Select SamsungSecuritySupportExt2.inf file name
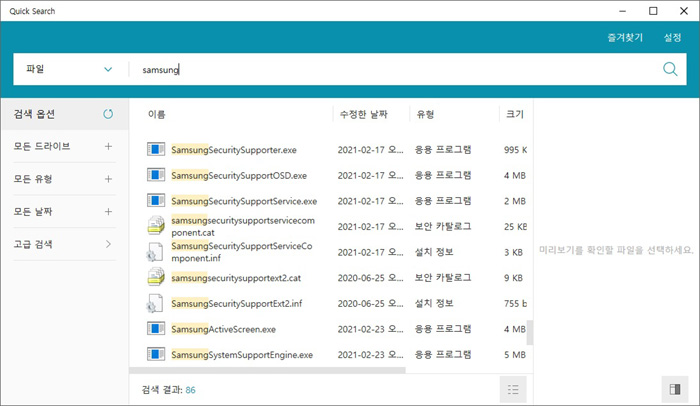The width and height of the screenshot is (700, 406). [x=237, y=304]
